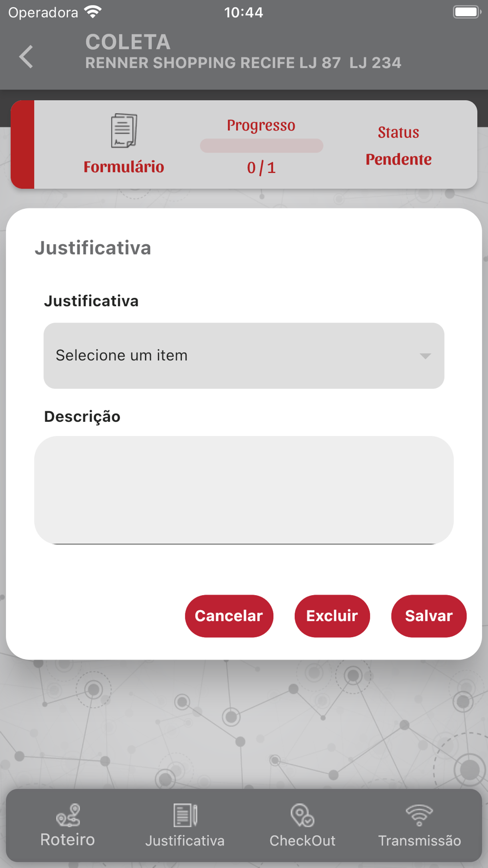
Task: Tap the Status Pendente indicator
Action: [399, 145]
